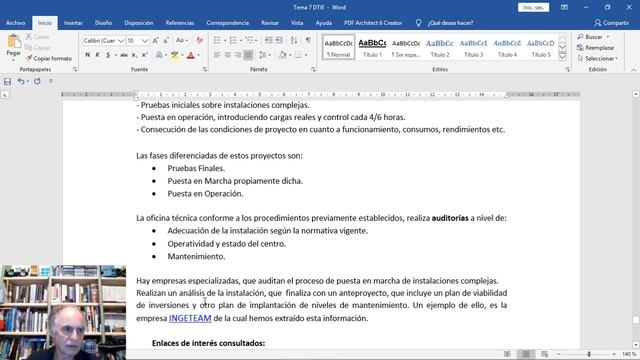Decrease paragraph indent
The image size is (640, 360).
pos(269,40)
